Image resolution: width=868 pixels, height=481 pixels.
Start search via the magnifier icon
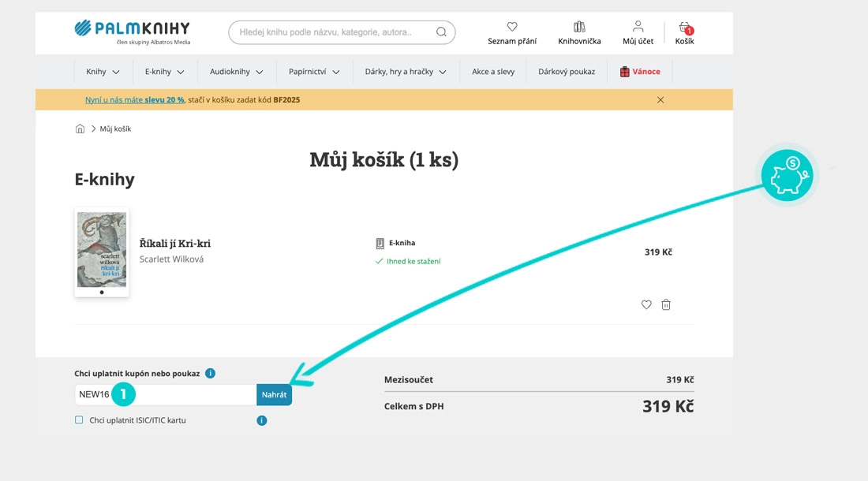442,32
